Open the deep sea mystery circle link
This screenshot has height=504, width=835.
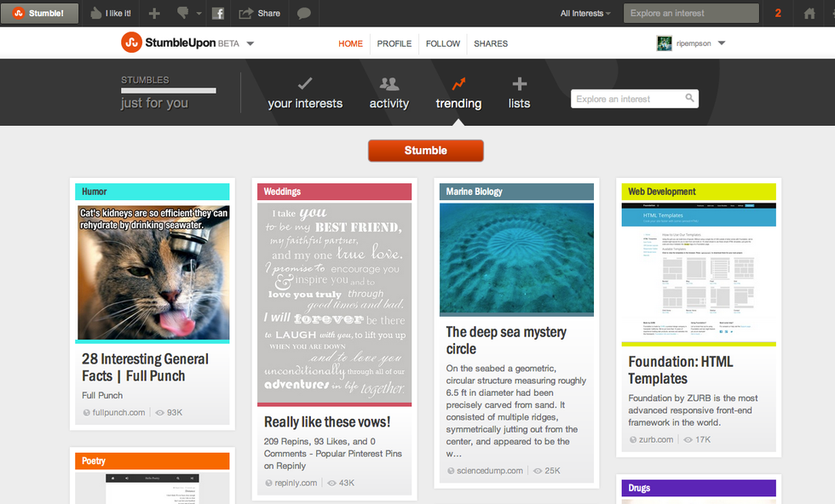(506, 340)
